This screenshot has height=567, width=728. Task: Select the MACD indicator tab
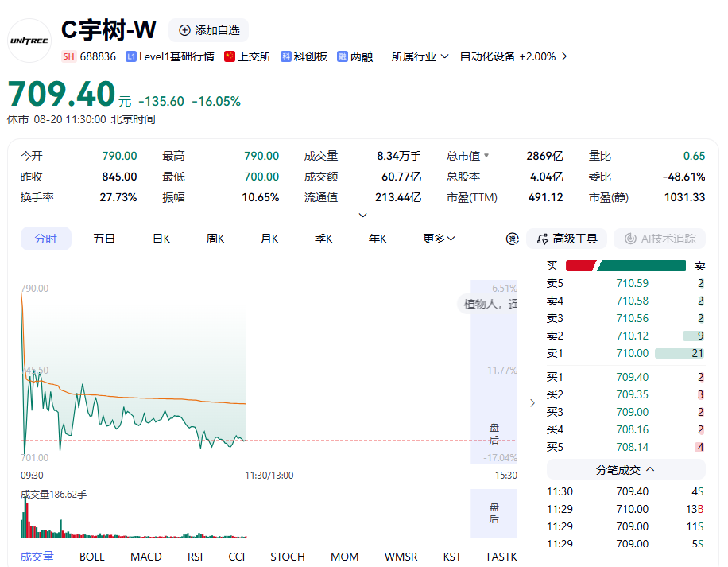[145, 557]
